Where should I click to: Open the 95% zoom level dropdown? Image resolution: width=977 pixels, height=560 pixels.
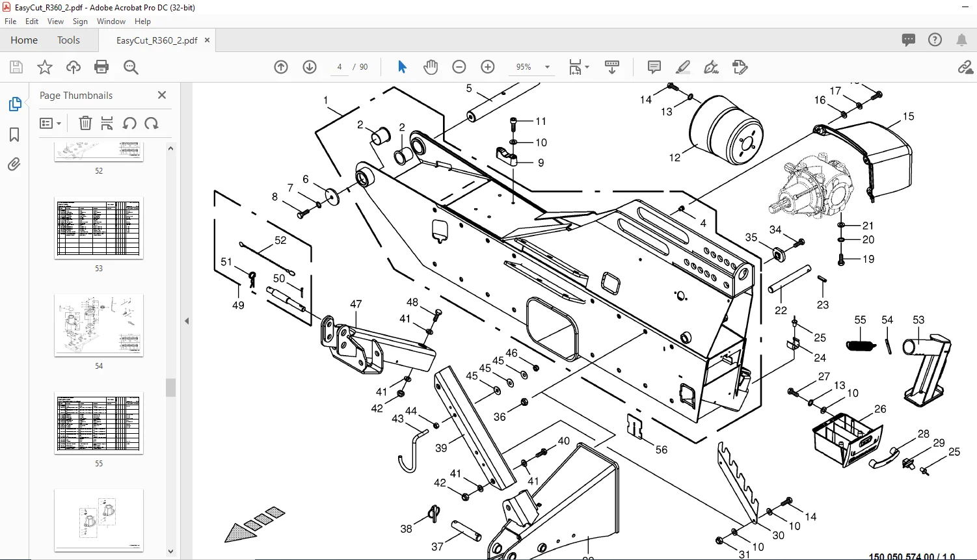[547, 67]
